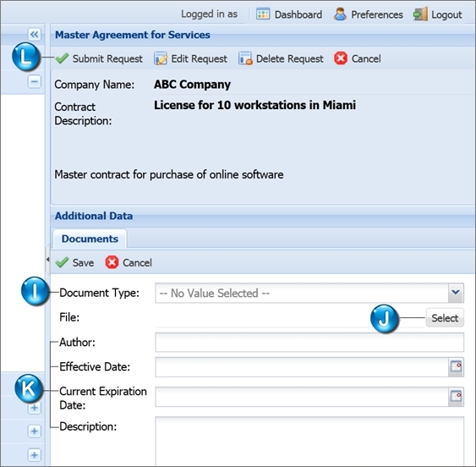Screen dimensions: 476x467
Task: Collapse the left sidebar with double chevron
Action: pyautogui.click(x=35, y=35)
